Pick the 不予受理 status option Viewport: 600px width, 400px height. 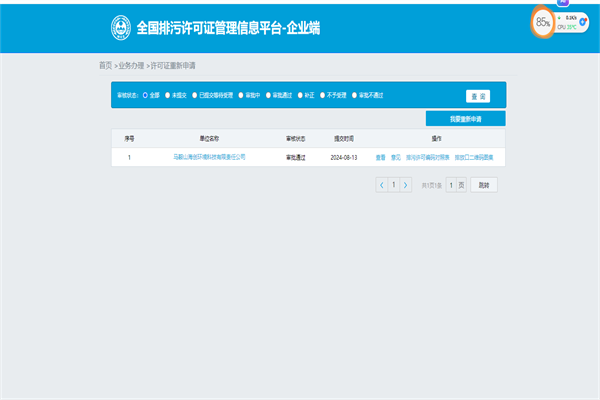[320, 95]
